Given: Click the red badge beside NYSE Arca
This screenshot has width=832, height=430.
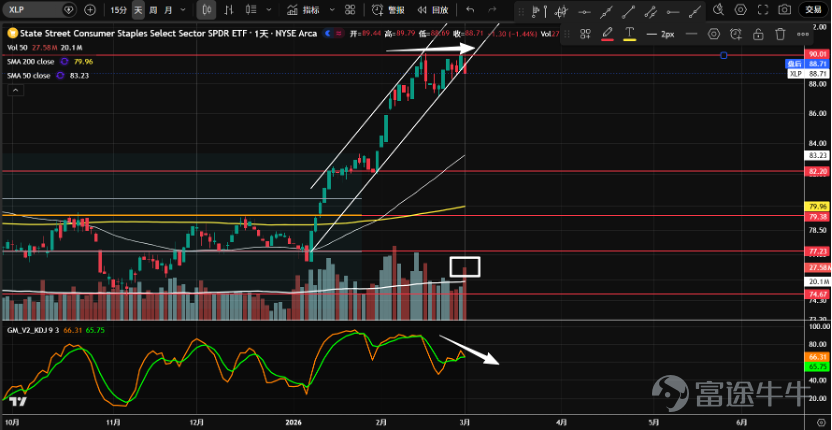Looking at the screenshot, I should point(339,33).
